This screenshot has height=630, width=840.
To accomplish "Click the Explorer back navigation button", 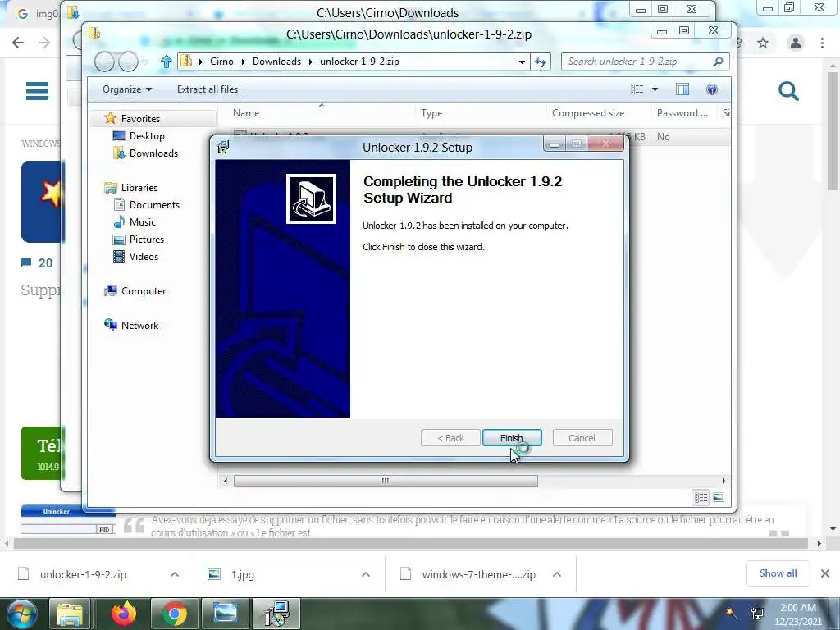I will (104, 62).
